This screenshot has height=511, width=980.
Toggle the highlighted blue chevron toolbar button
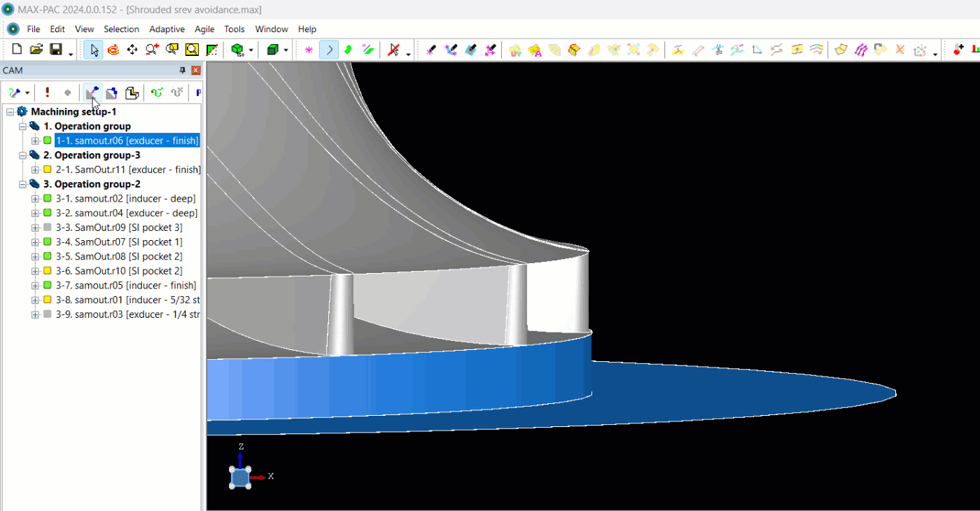click(x=329, y=50)
